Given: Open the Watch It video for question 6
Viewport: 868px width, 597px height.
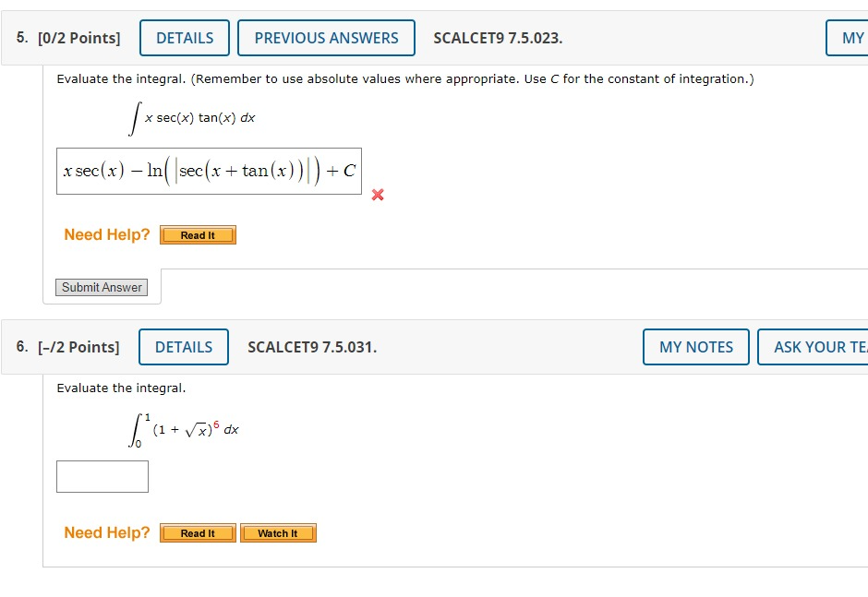Looking at the screenshot, I should tap(278, 532).
